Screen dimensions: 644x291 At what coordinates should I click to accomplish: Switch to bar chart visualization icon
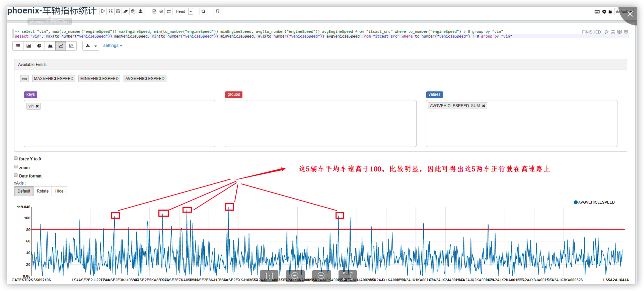tap(29, 46)
